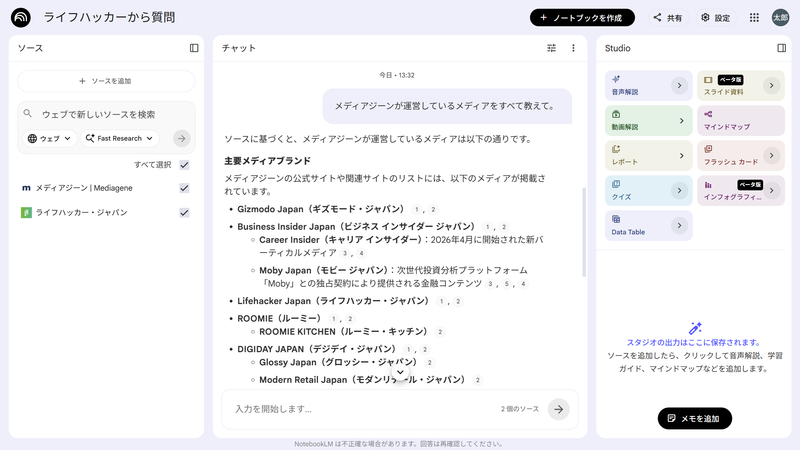This screenshot has height=450, width=800.
Task: Expand レポート options chevron
Action: click(681, 156)
